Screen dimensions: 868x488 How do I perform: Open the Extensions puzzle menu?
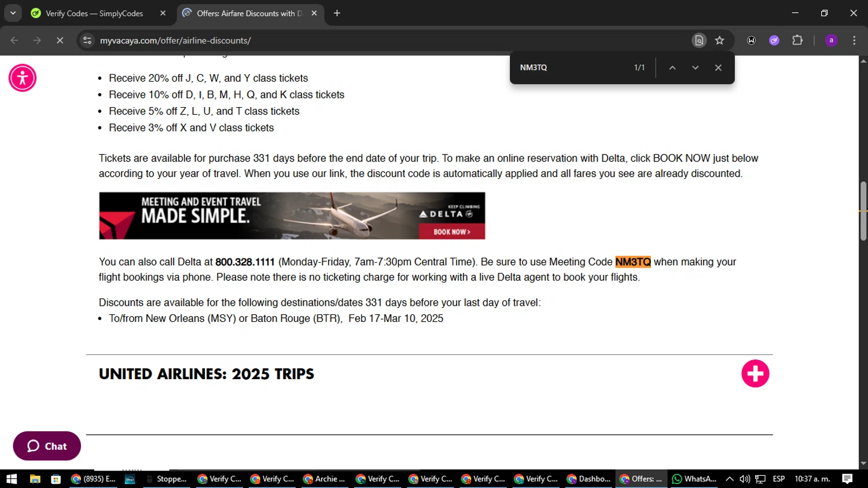pos(797,41)
